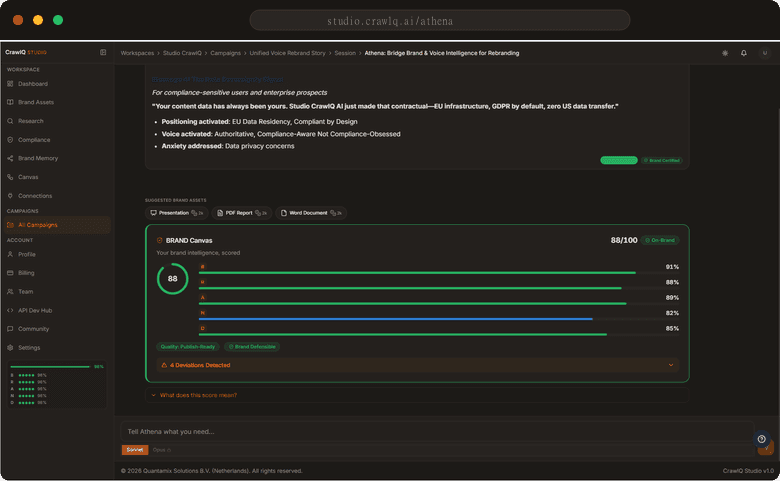The image size is (780, 481).
Task: Expand 4 Deviations Detected panel
Action: [x=417, y=365]
